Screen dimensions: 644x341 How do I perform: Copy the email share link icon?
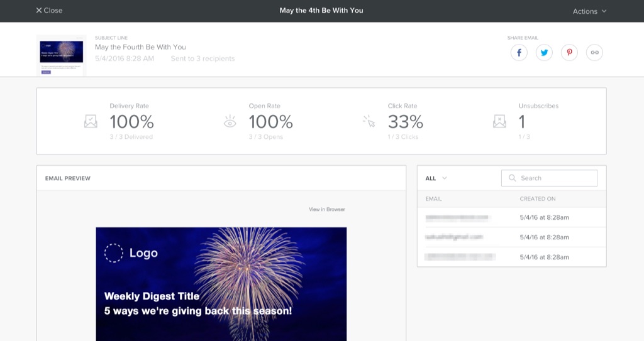[594, 53]
